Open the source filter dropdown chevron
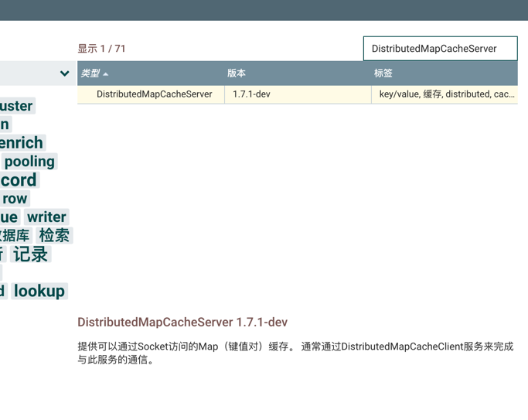The image size is (528, 420). pyautogui.click(x=64, y=73)
